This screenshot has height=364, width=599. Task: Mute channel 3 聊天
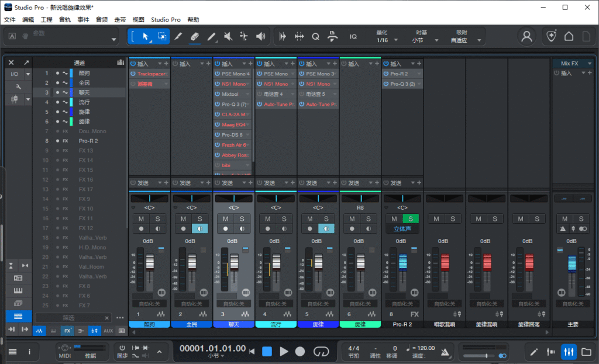pyautogui.click(x=225, y=219)
